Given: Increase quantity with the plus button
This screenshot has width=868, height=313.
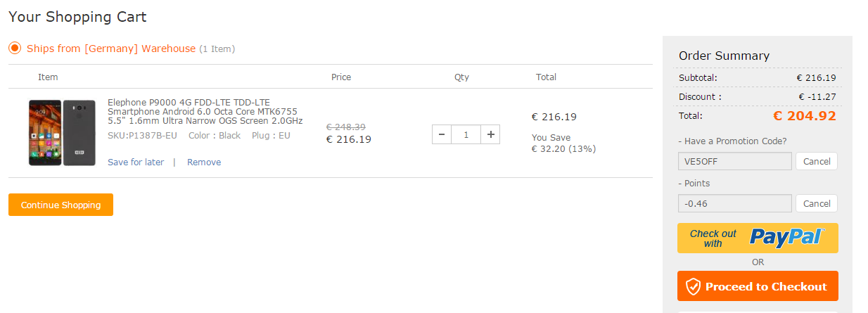Looking at the screenshot, I should [491, 134].
